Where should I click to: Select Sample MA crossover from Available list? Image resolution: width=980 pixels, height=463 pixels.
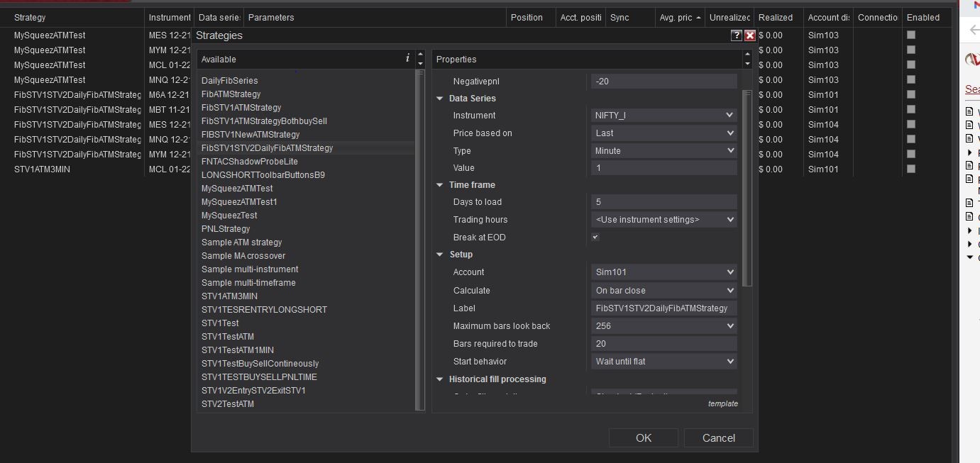click(x=243, y=256)
